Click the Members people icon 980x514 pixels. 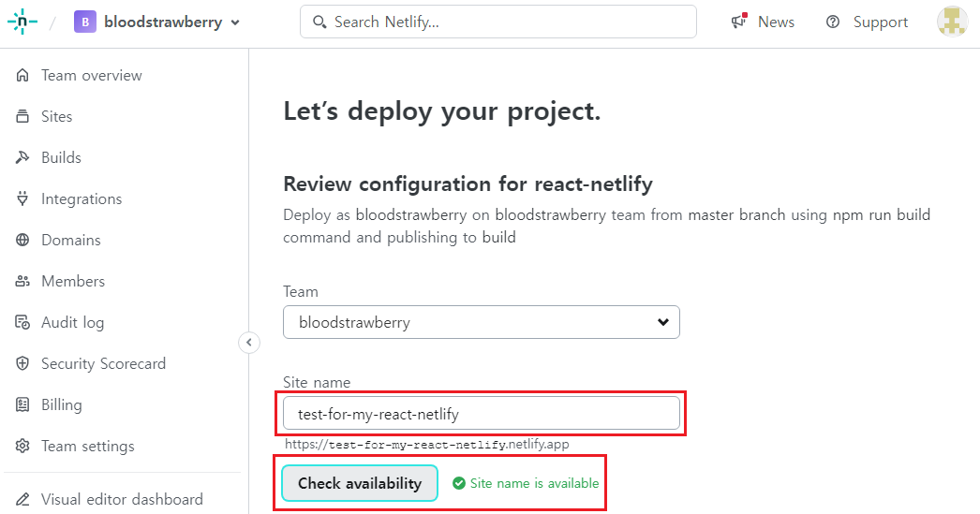(22, 281)
